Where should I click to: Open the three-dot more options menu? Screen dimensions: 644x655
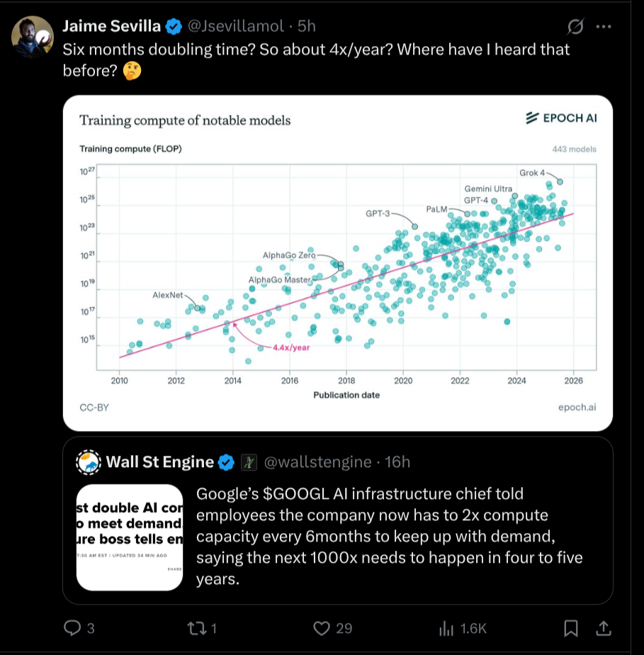[x=604, y=27]
